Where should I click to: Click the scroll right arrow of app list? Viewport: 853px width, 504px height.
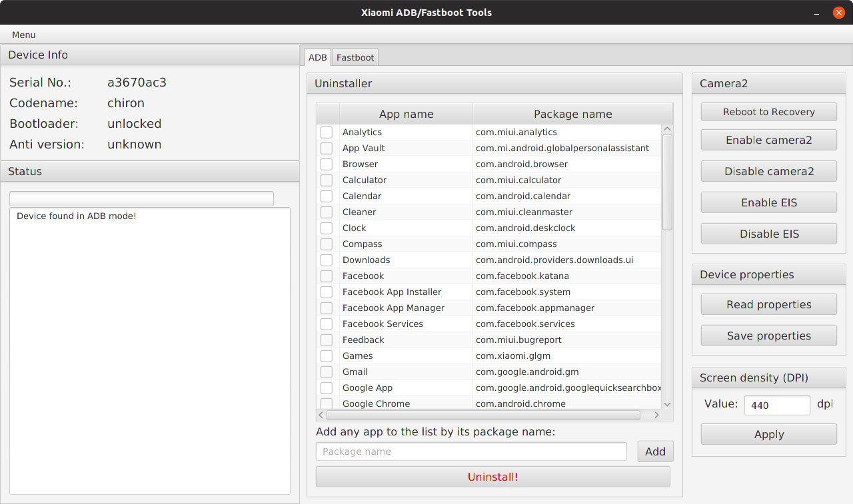point(656,415)
